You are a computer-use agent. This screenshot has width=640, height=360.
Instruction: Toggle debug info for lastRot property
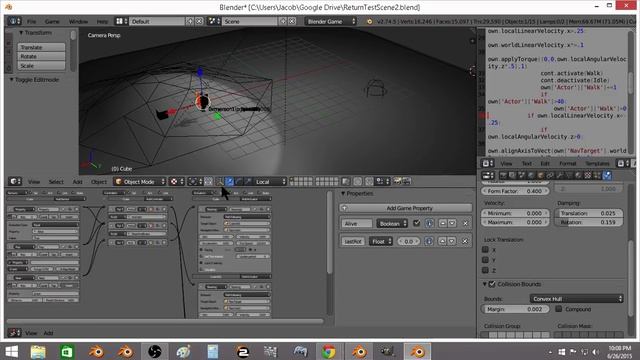[x=429, y=241]
